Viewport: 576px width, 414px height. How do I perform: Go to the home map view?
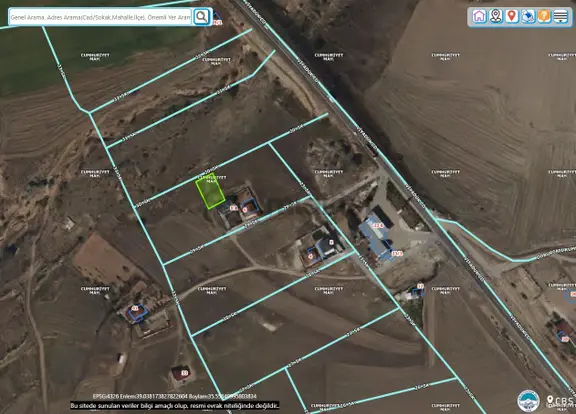[x=479, y=16]
